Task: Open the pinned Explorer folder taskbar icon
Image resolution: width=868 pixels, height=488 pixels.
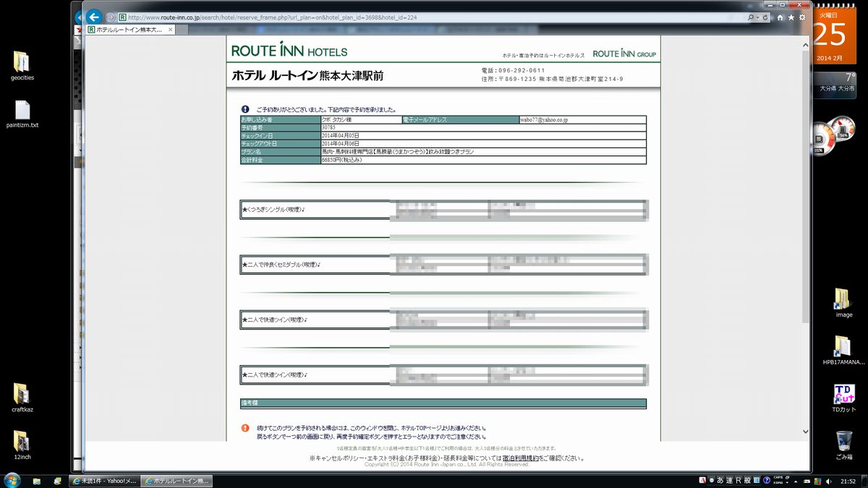Action: click(x=36, y=481)
